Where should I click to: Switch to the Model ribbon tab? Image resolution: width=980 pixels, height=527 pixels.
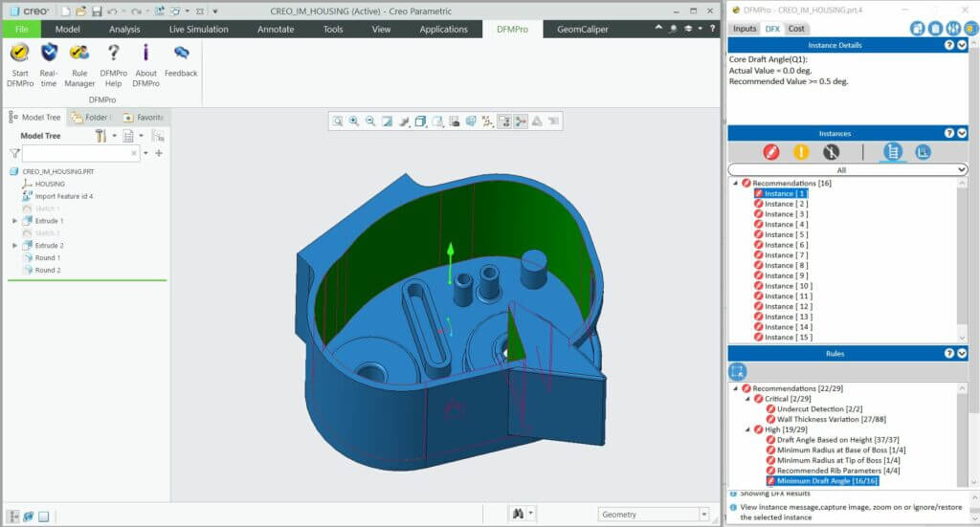(68, 30)
